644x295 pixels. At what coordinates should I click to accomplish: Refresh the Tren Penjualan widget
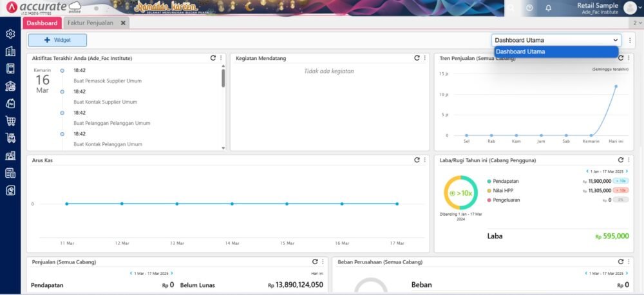point(621,58)
